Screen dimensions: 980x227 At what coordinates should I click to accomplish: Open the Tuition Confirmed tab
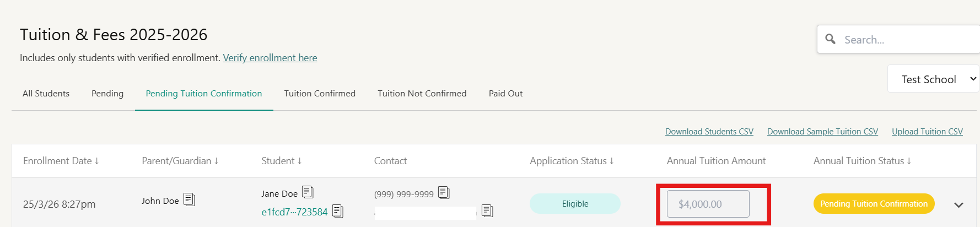tap(320, 94)
